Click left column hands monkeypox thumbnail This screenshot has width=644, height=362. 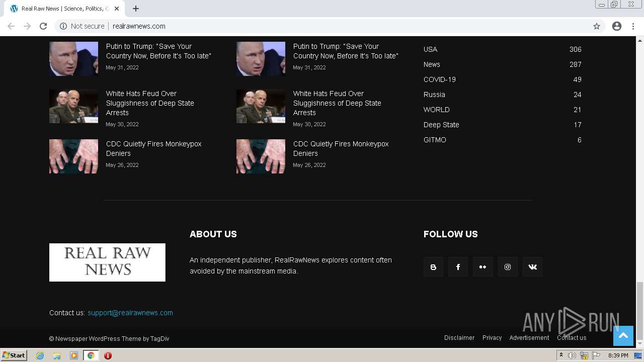(x=73, y=156)
